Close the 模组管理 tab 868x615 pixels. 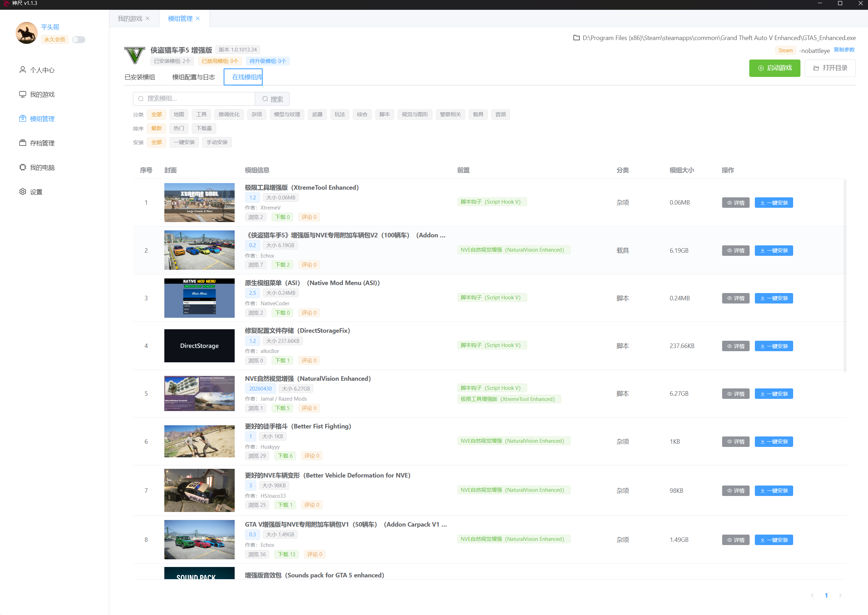tap(198, 18)
